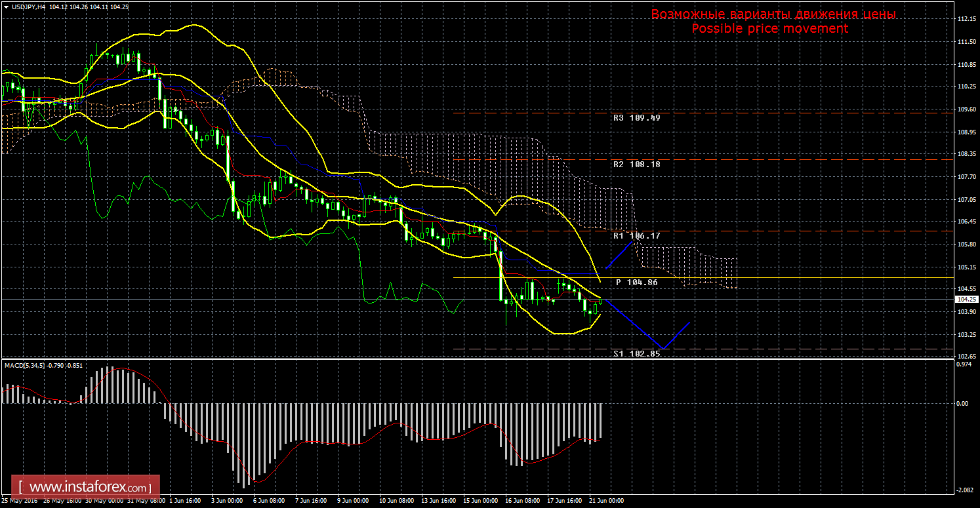Click the R1 106.17 resistance label
Image resolution: width=980 pixels, height=508 pixels.
636,235
